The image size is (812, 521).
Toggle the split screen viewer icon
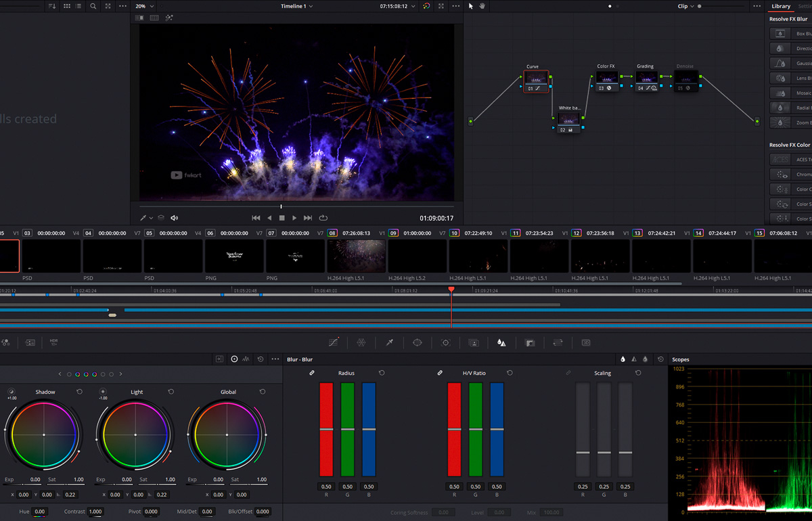pyautogui.click(x=154, y=18)
